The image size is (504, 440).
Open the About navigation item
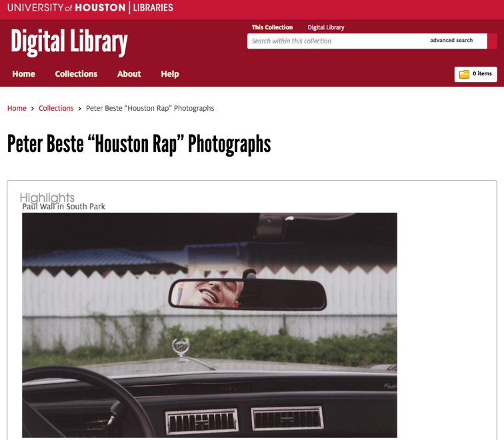tap(129, 74)
